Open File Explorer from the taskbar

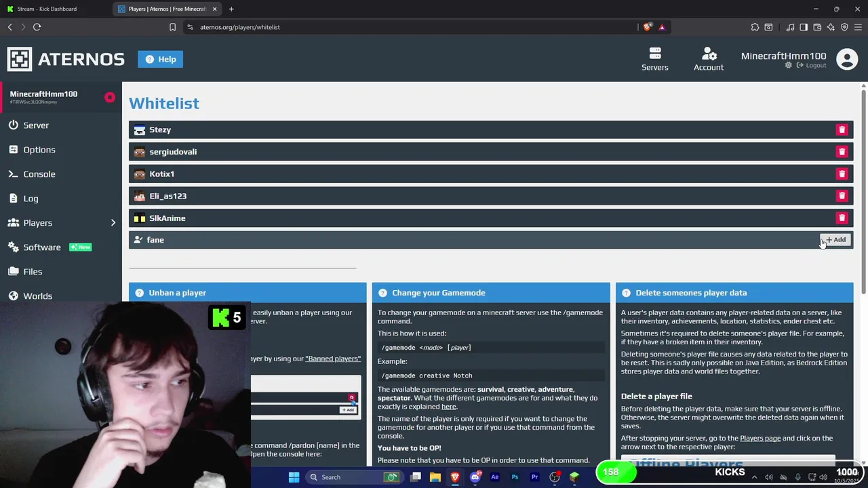pyautogui.click(x=435, y=477)
